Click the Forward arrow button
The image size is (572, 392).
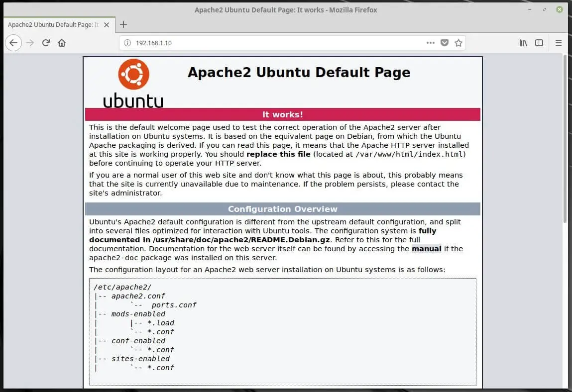point(30,43)
